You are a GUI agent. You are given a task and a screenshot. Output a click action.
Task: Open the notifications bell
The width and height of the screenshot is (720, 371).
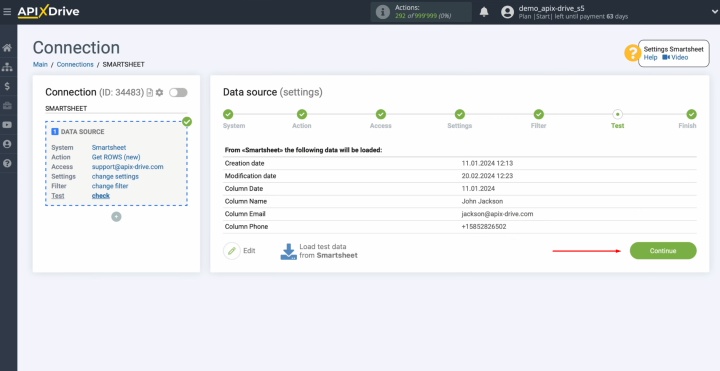[x=484, y=12]
